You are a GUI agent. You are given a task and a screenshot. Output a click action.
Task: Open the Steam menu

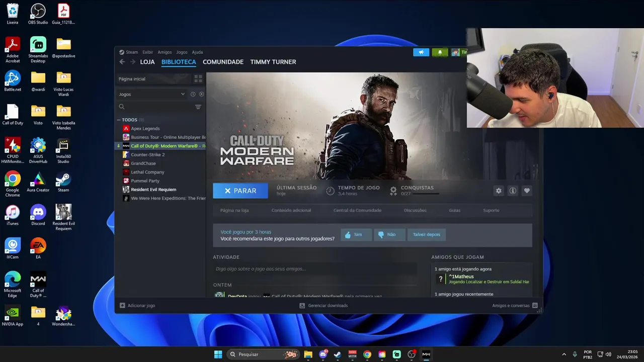point(132,52)
